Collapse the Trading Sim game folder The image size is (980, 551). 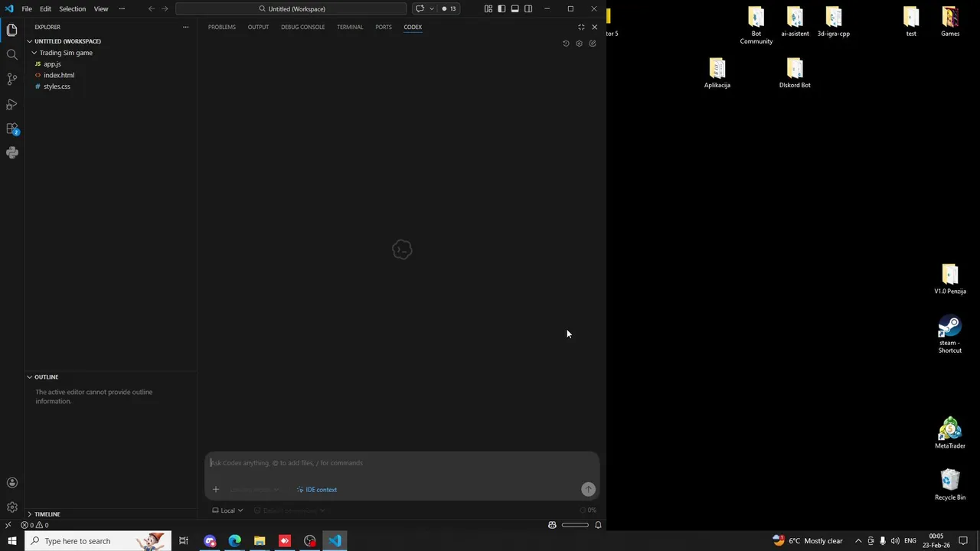[111, 53]
